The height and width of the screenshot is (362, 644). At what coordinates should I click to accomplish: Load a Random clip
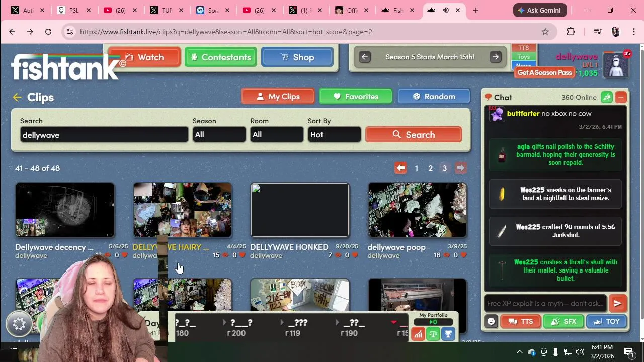pyautogui.click(x=434, y=97)
